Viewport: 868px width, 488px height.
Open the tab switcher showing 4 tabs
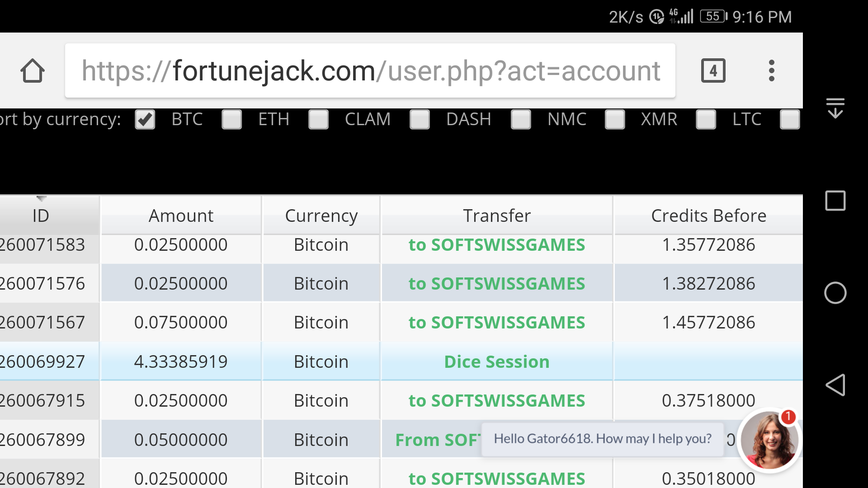tap(713, 70)
